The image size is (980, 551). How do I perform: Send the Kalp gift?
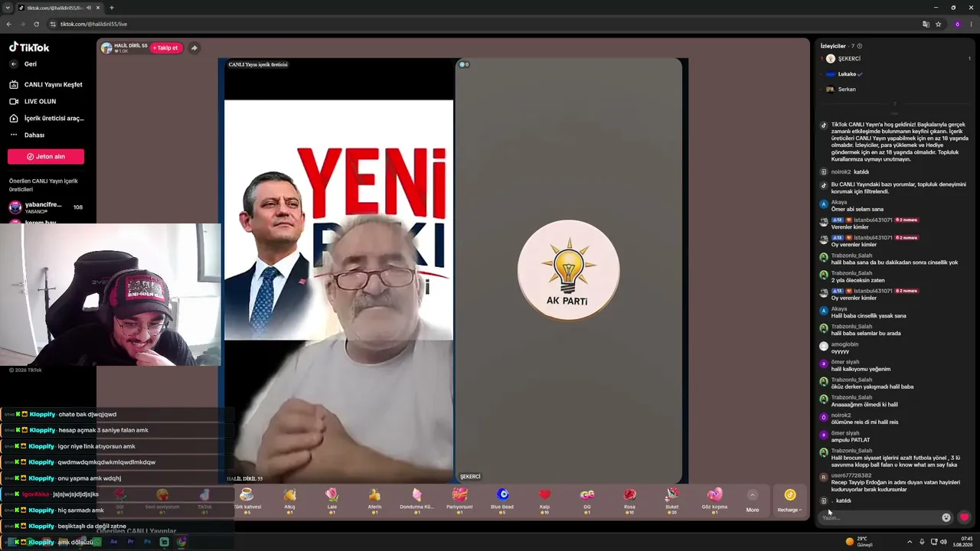tap(544, 499)
